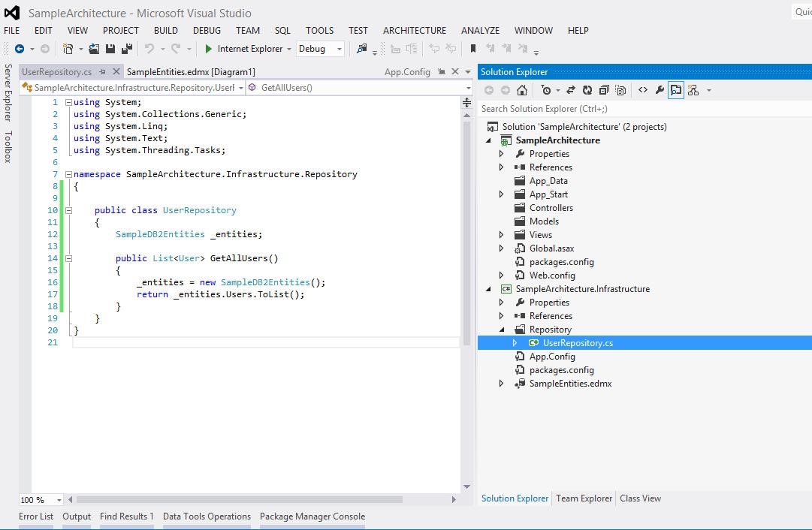Click the toolbar bookmark icon
The height and width of the screenshot is (530, 812).
coord(472,49)
